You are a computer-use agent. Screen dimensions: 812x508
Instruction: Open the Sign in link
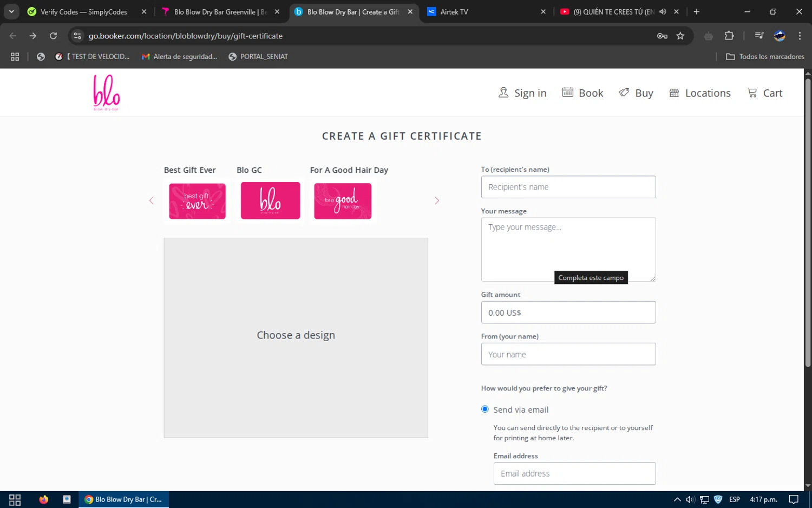[x=522, y=93]
